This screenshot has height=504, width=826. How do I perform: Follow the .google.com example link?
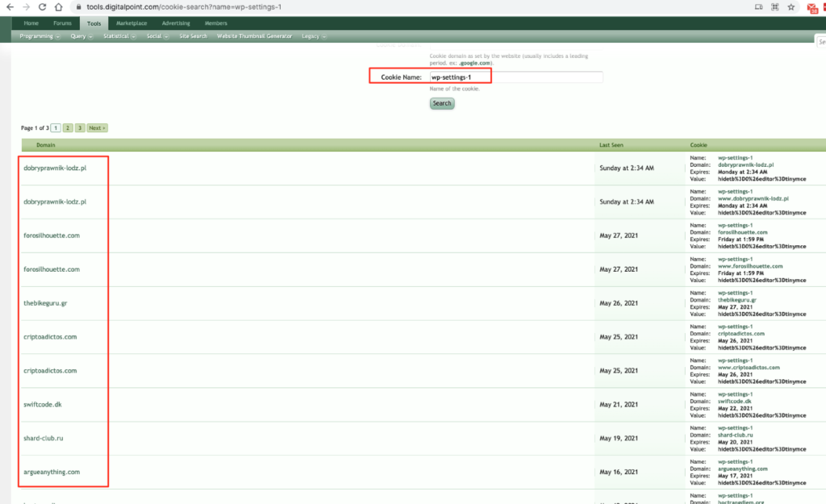(474, 63)
